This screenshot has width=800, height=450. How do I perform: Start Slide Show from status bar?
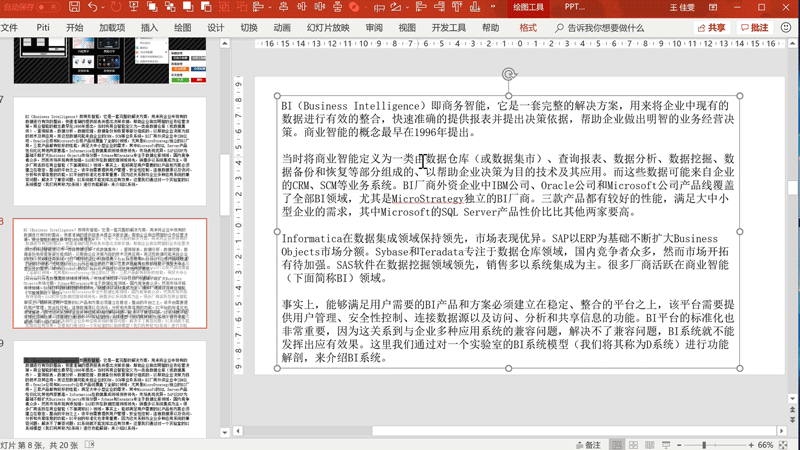(x=666, y=445)
